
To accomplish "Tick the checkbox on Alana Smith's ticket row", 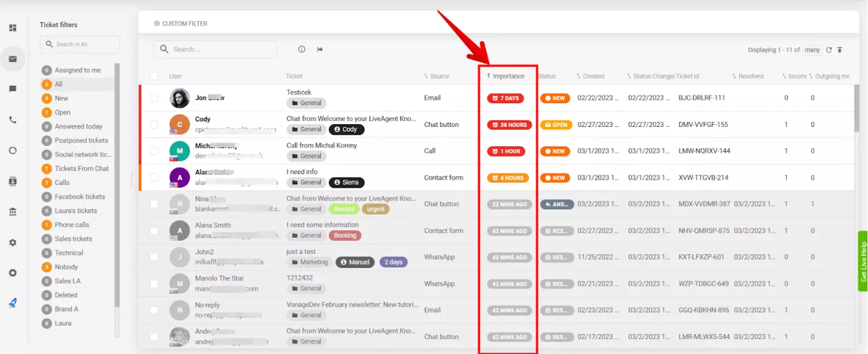I will click(155, 230).
